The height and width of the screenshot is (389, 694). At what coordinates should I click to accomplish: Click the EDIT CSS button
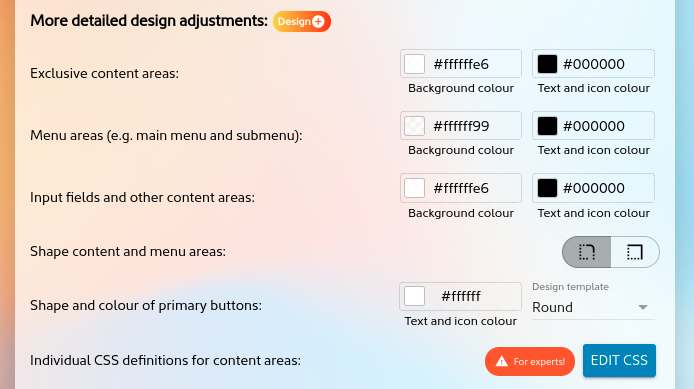(619, 361)
